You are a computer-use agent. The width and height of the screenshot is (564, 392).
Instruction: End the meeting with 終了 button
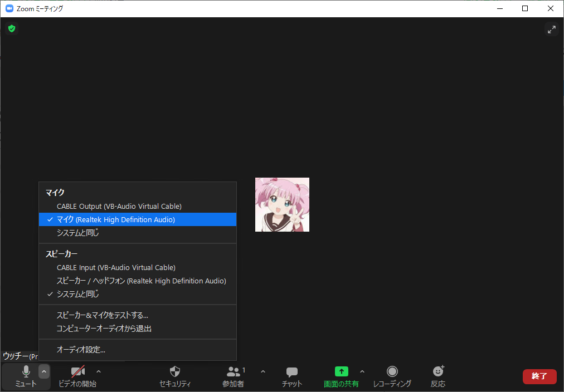[x=539, y=376]
